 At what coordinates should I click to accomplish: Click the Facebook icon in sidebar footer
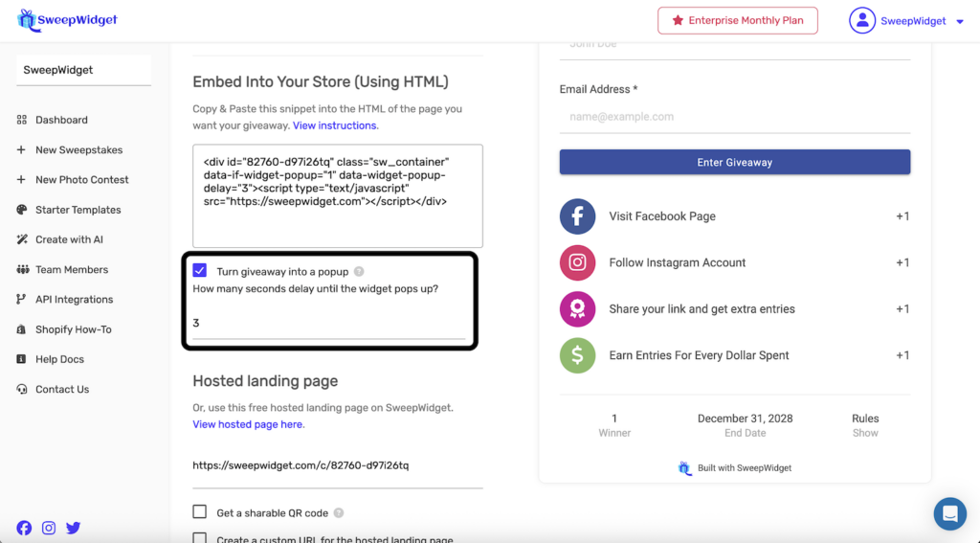click(24, 528)
